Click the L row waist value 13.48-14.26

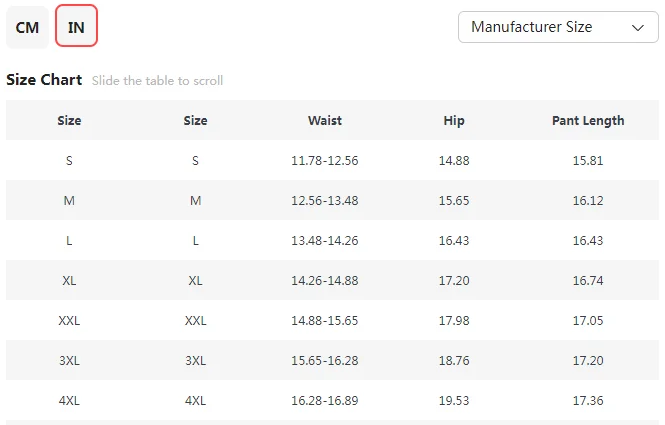[x=324, y=240]
